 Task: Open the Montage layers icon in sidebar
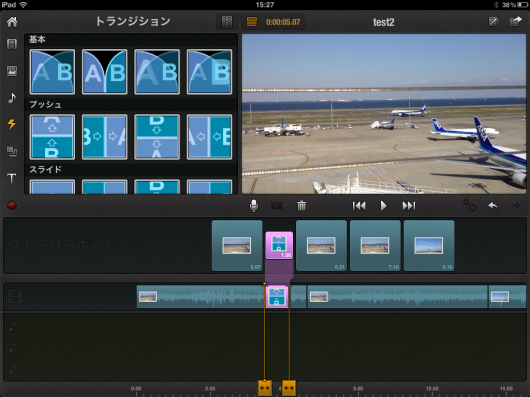click(x=12, y=151)
